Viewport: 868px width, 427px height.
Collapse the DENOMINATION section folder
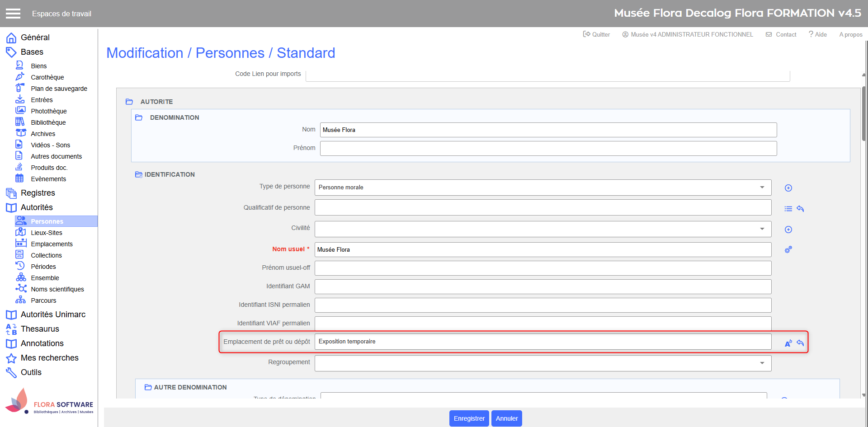(139, 117)
